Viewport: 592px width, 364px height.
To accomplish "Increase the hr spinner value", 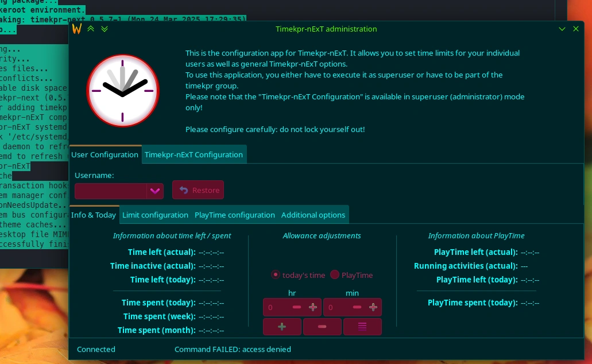I will pos(312,307).
